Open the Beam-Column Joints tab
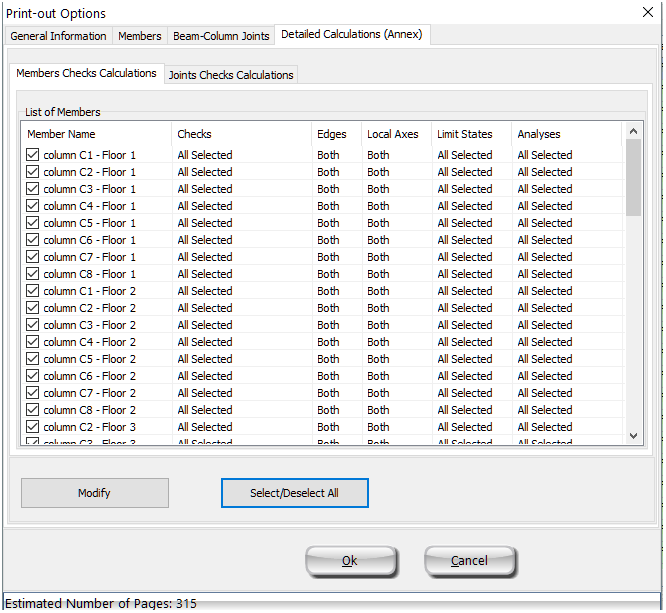The height and width of the screenshot is (613, 666). click(221, 36)
